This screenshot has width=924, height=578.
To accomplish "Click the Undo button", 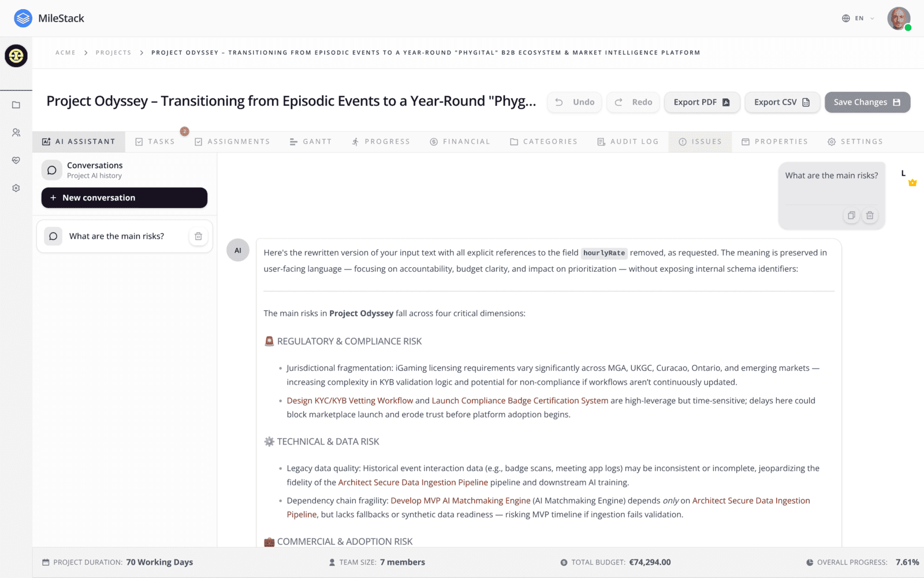I will 575,102.
